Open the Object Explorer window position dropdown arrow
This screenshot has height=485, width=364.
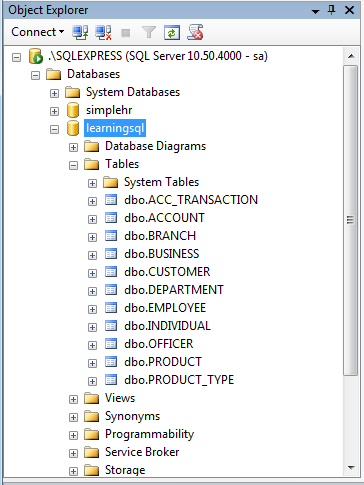(315, 12)
